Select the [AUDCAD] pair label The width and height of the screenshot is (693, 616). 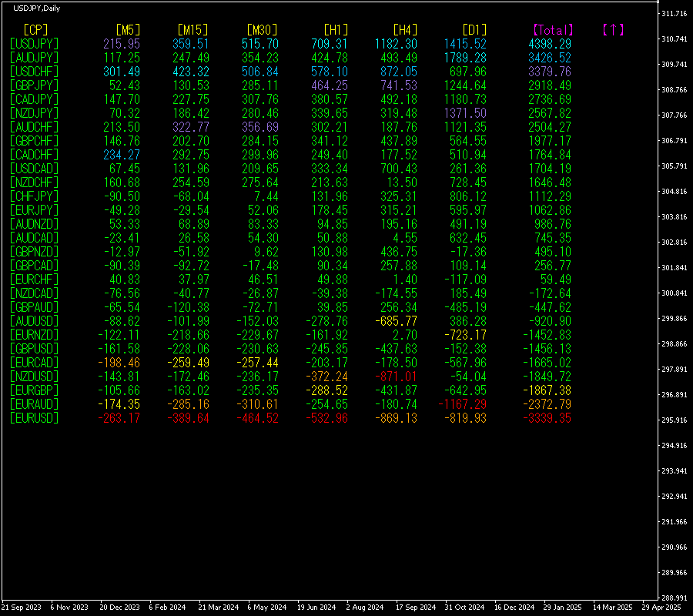click(34, 238)
